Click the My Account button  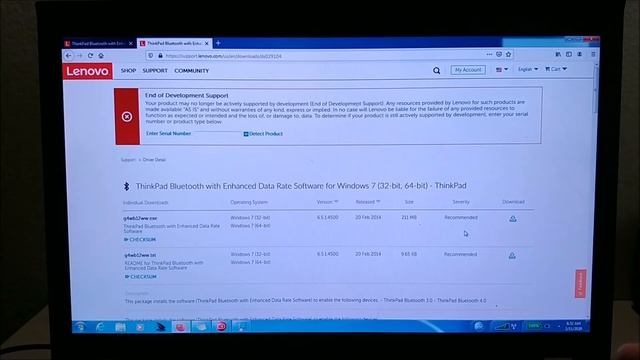[468, 70]
